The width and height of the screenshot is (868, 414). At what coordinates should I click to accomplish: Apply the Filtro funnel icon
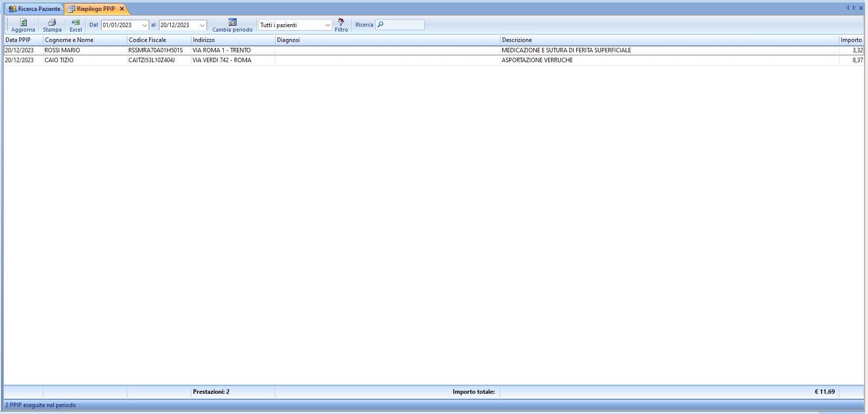[x=341, y=22]
